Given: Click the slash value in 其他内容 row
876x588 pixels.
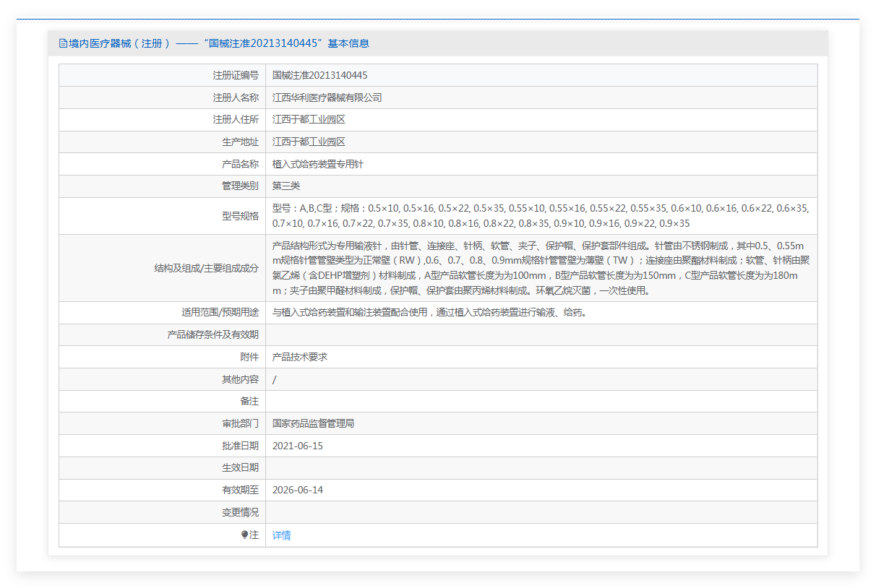Looking at the screenshot, I should tap(275, 380).
